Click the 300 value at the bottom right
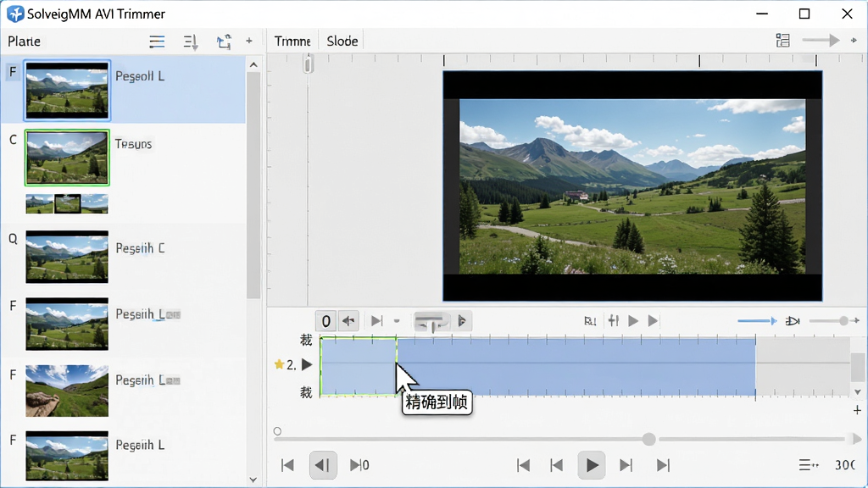Screen dimensions: 868x488 click(x=845, y=465)
